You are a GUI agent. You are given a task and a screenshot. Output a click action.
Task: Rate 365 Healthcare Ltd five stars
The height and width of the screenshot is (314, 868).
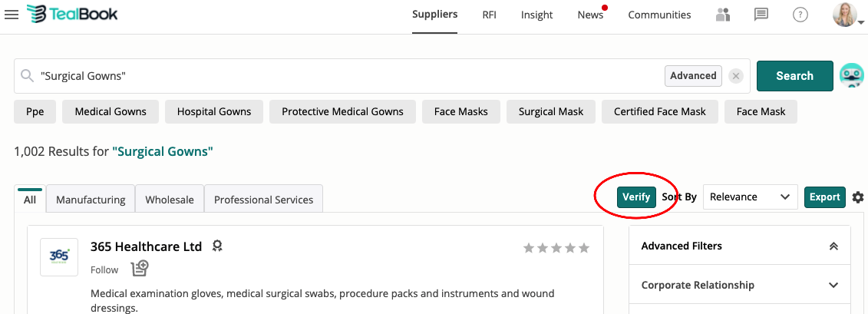(584, 248)
